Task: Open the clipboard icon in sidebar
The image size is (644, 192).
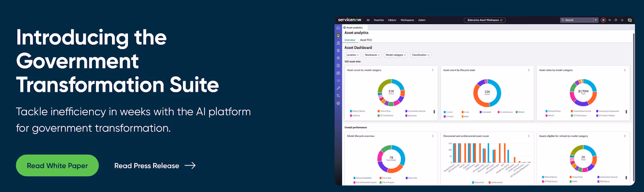Action: 338,50
